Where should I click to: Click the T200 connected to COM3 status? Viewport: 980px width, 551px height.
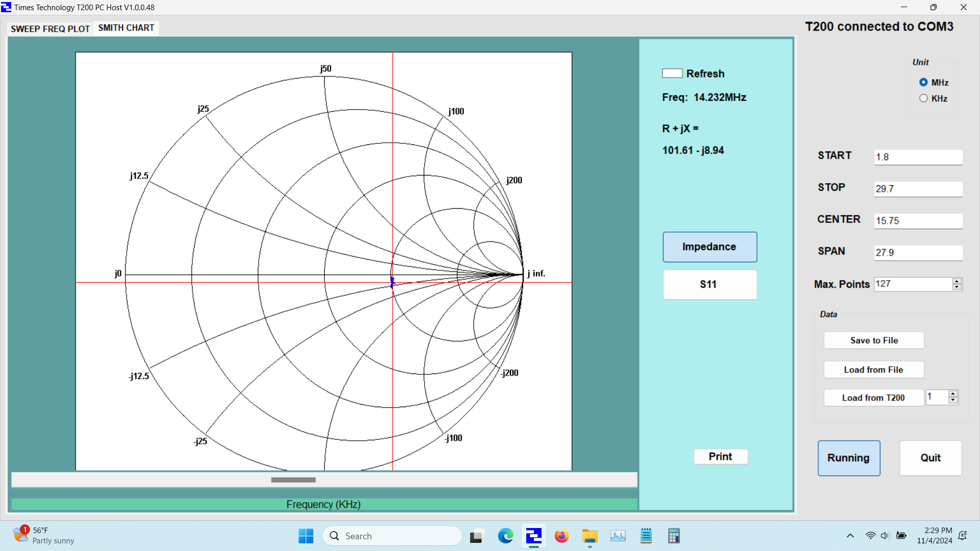[879, 27]
